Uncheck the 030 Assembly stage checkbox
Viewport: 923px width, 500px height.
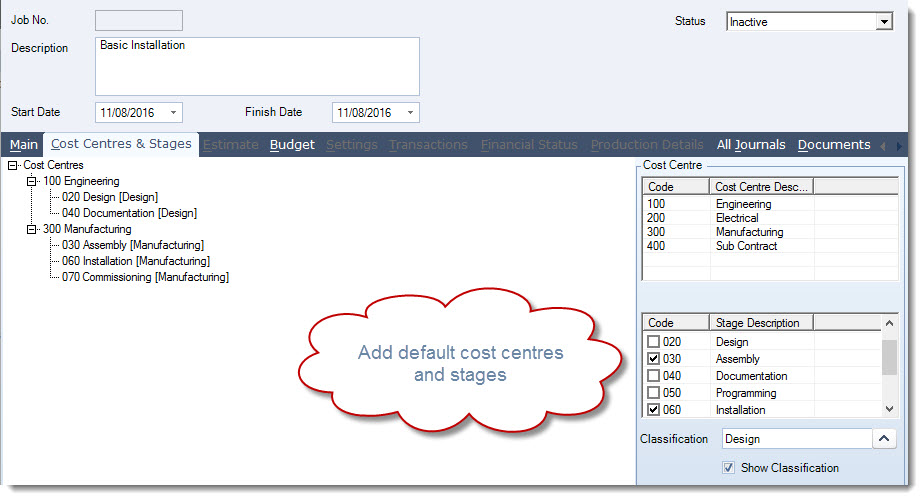click(x=653, y=359)
